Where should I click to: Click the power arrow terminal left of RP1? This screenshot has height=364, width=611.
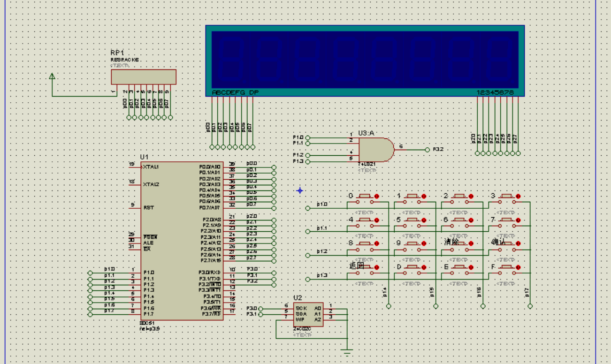click(52, 76)
